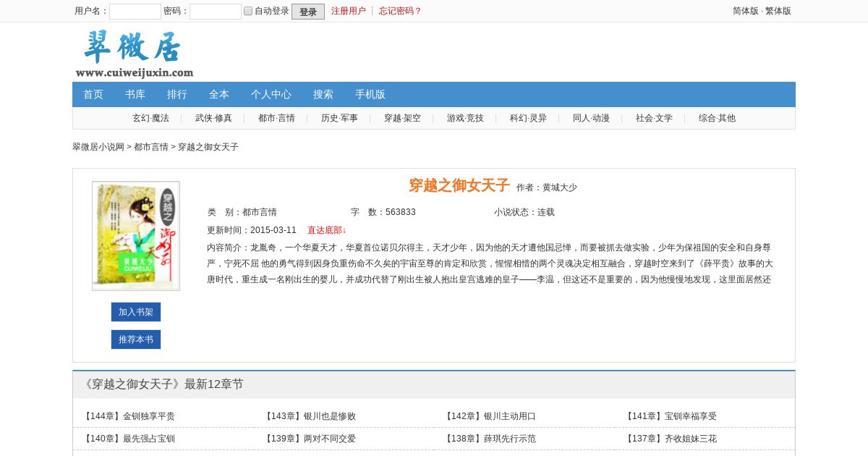Open chapter 【138章】薛琪先行示范
Screen dimensions: 868x456
(x=489, y=439)
